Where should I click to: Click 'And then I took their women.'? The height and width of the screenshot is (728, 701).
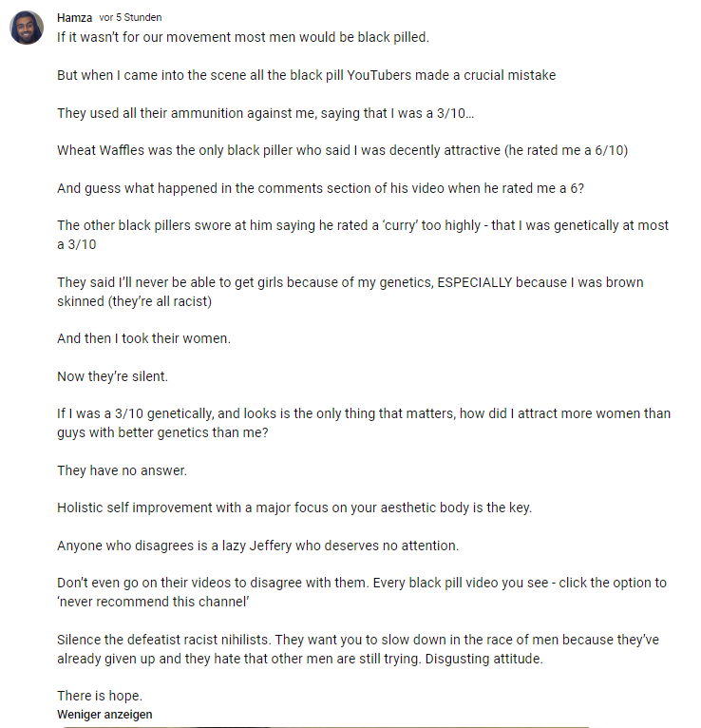point(143,338)
